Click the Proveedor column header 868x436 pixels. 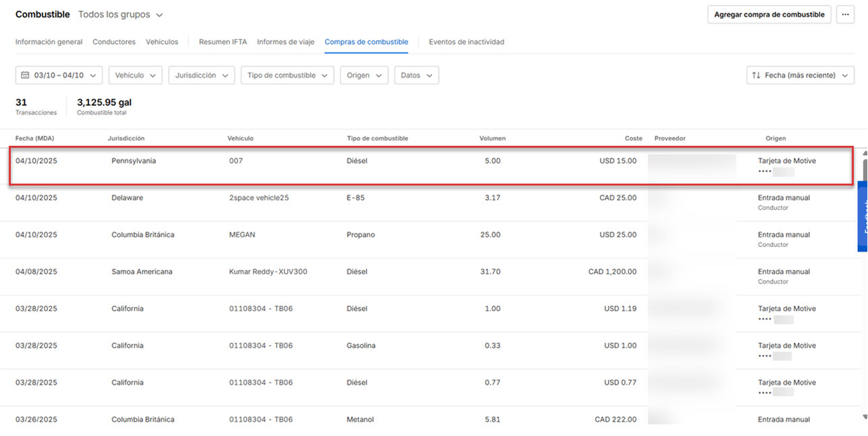click(x=670, y=138)
